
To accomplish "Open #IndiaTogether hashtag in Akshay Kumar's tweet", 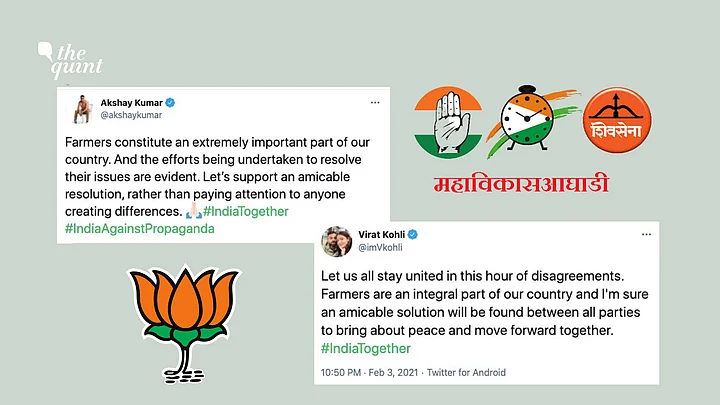I will click(246, 211).
